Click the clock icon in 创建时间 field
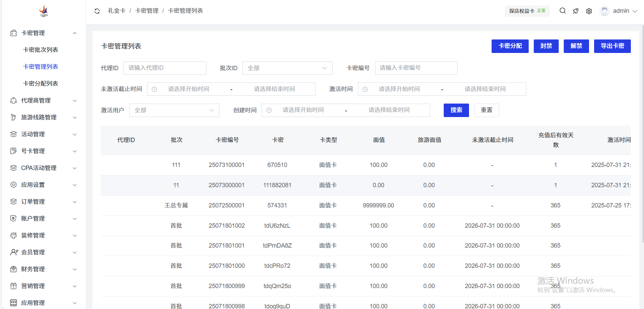The height and width of the screenshot is (309, 644). point(269,110)
